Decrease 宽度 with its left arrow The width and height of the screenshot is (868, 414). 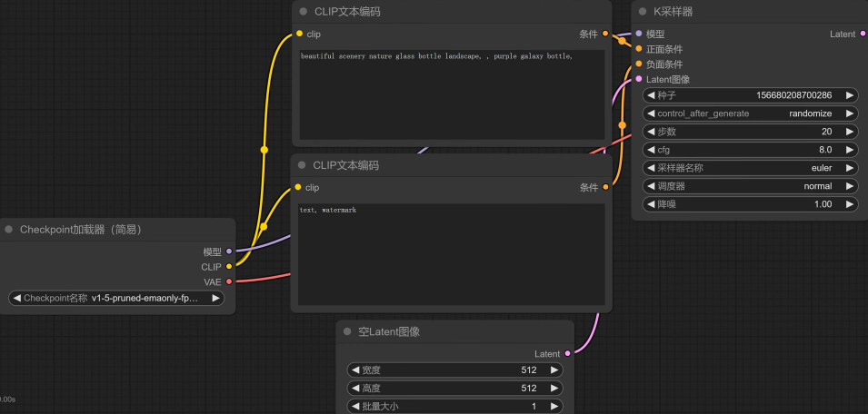click(x=355, y=370)
